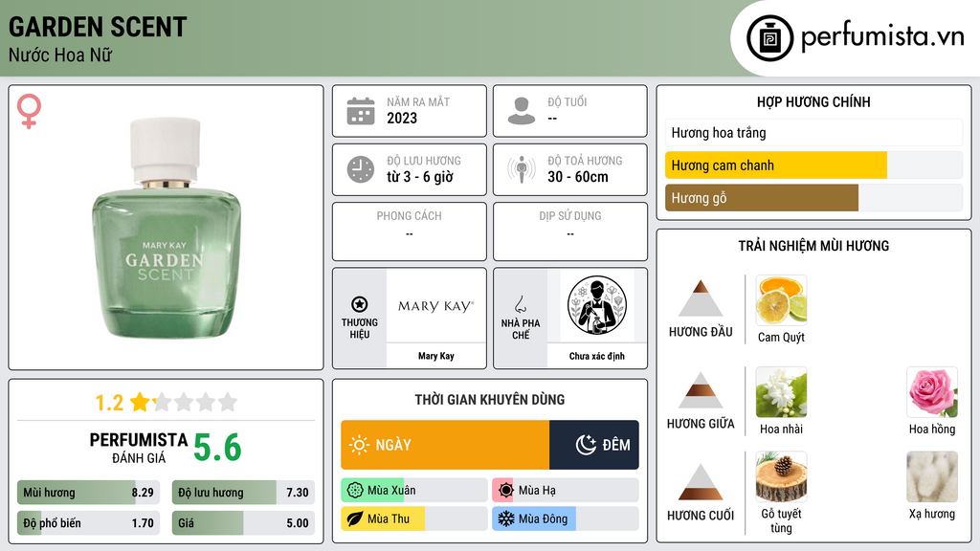Click the Mùa Xuân season bar

(x=414, y=491)
